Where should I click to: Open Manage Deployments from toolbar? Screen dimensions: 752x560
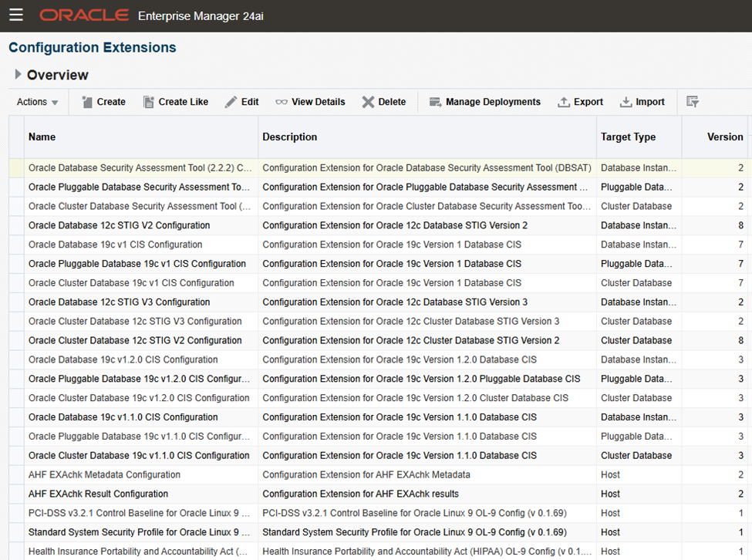tap(436, 102)
